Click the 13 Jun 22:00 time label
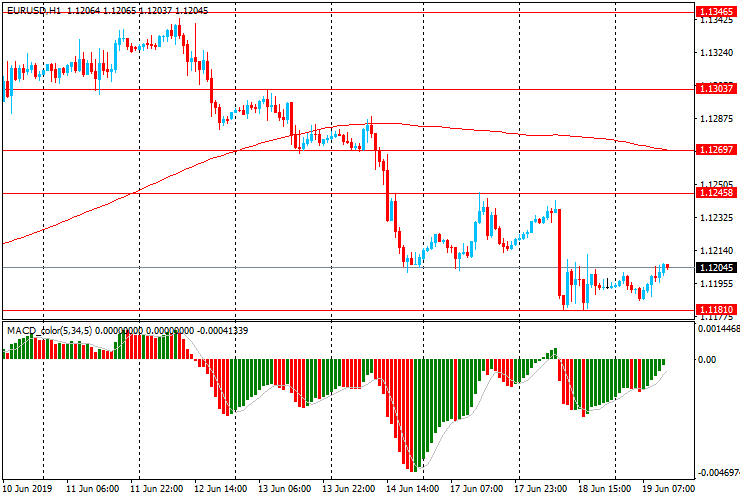The image size is (740, 500). [x=348, y=489]
